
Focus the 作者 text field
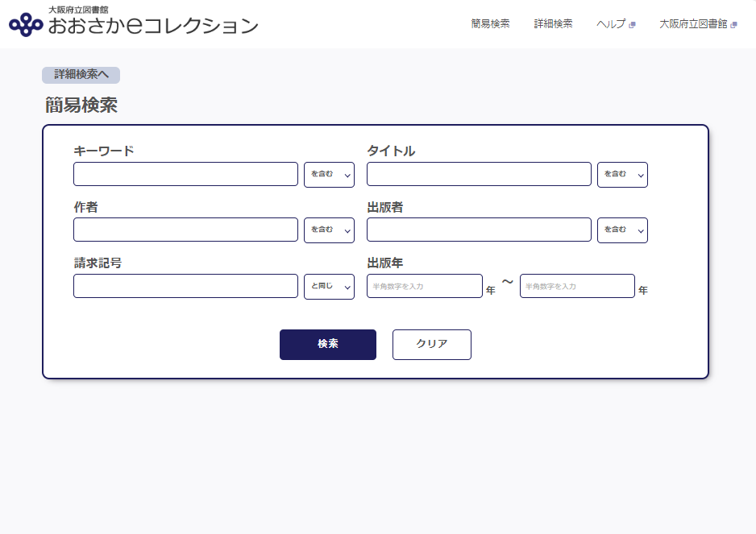(x=185, y=230)
